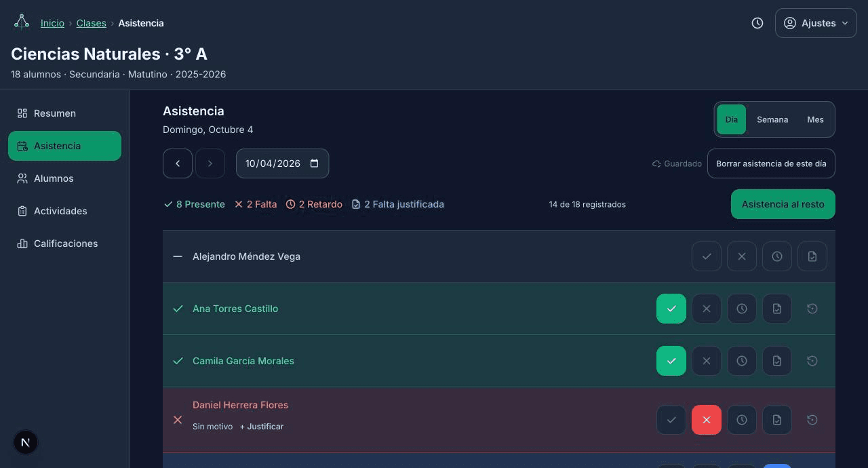Reset attendance for Daniel Herrera Flores

(x=812, y=420)
